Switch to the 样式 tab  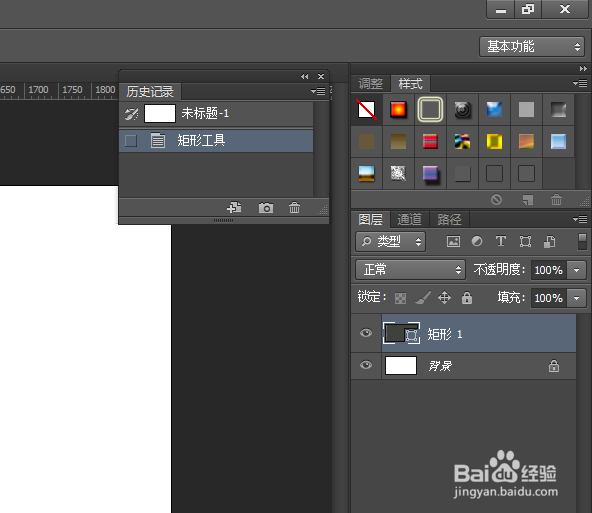click(410, 84)
